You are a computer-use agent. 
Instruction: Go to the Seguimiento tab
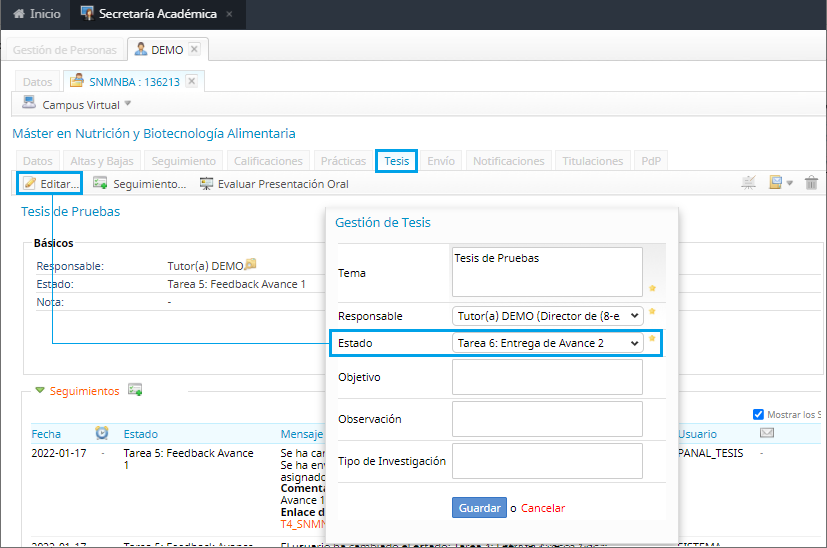pyautogui.click(x=184, y=161)
